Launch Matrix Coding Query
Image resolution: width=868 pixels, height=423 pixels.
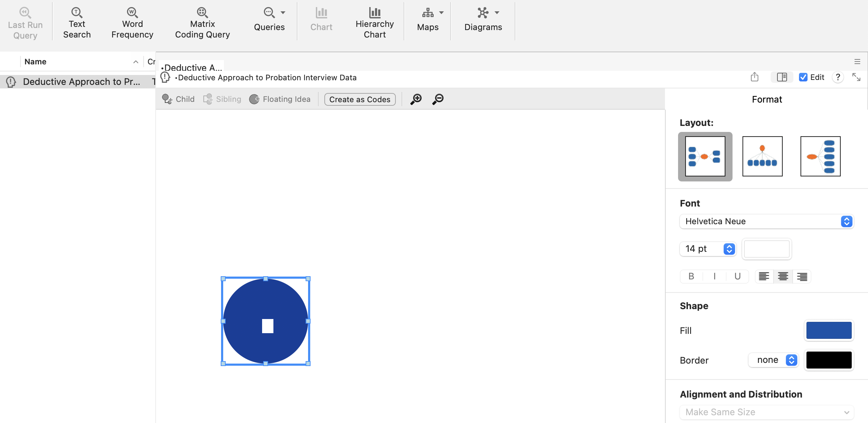coord(202,23)
